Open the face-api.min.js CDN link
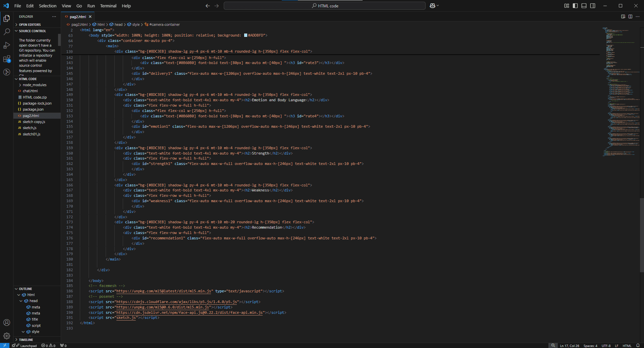 pos(190,312)
